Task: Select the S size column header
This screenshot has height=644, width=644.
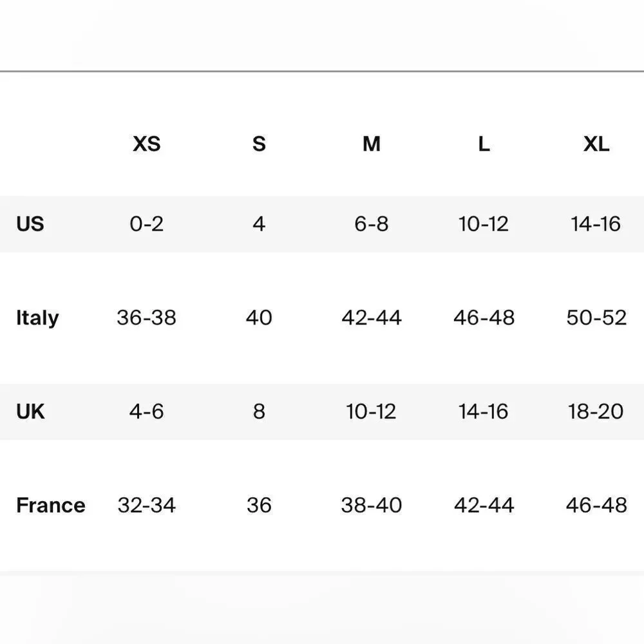Action: click(259, 144)
